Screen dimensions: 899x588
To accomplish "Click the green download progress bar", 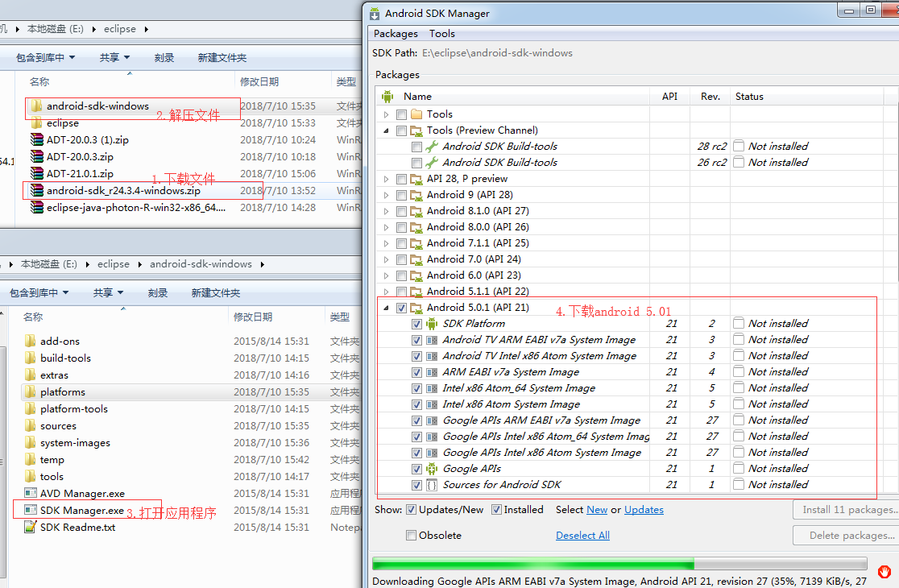I will coord(619,563).
